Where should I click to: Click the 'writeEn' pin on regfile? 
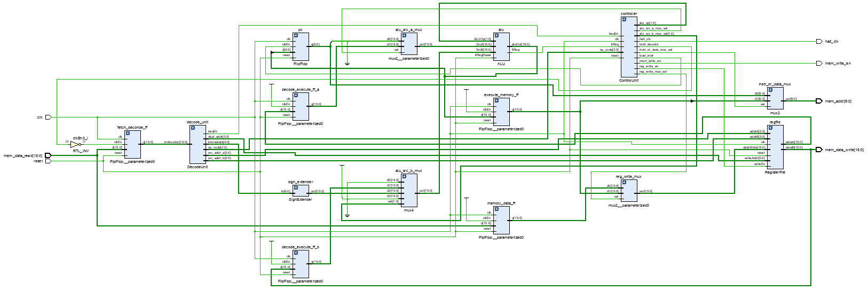pyautogui.click(x=760, y=164)
